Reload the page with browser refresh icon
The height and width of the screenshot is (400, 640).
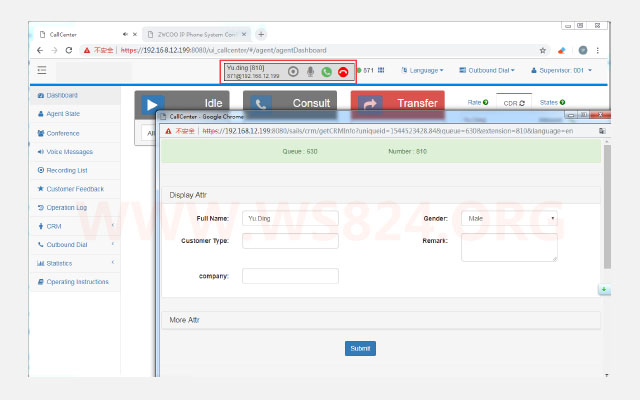click(69, 50)
